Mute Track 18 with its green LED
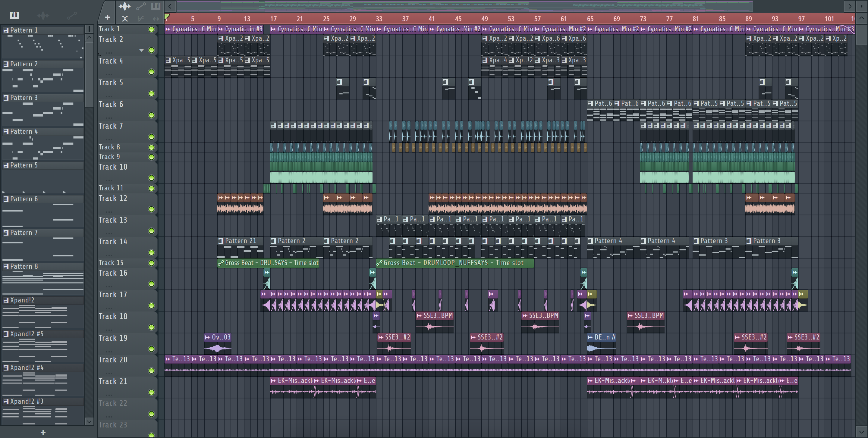The width and height of the screenshot is (868, 438). click(x=152, y=327)
